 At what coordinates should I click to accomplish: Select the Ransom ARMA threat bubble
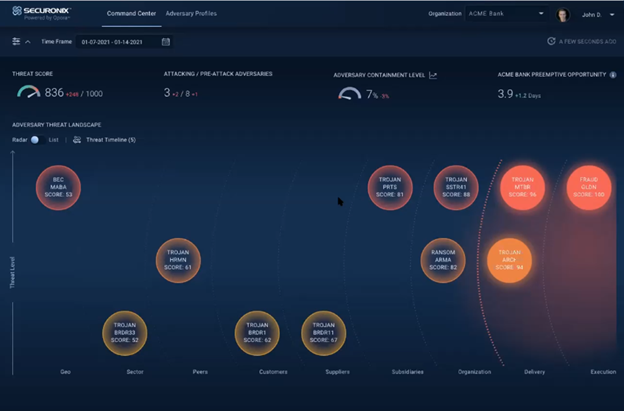(x=443, y=260)
